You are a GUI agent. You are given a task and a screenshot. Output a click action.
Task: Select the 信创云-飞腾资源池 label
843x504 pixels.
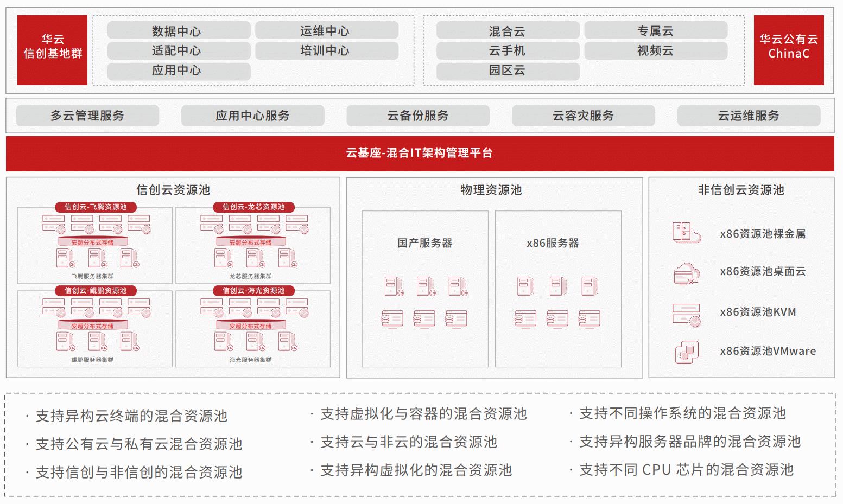pos(96,207)
